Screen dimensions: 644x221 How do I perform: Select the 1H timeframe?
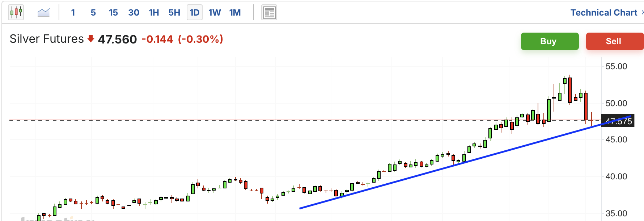(x=154, y=13)
